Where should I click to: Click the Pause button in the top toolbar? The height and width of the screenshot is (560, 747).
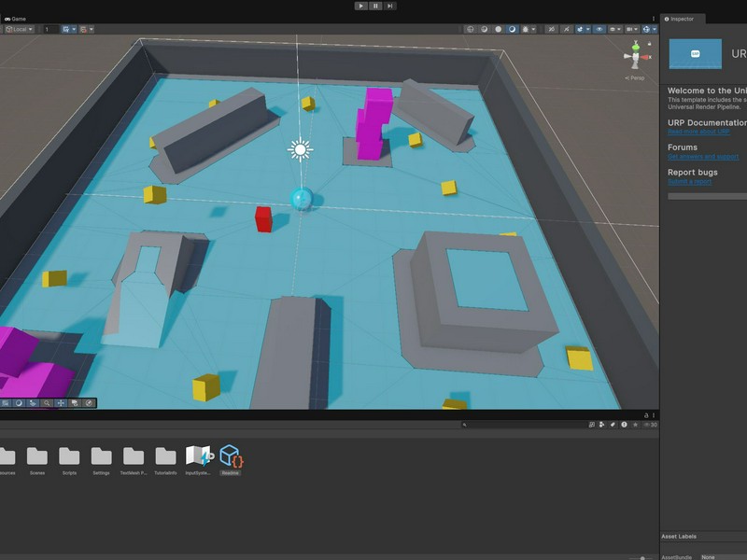[375, 6]
